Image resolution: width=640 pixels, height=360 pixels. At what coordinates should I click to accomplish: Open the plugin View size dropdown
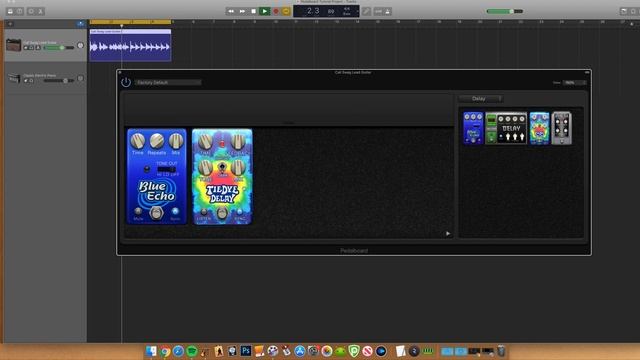click(x=574, y=82)
